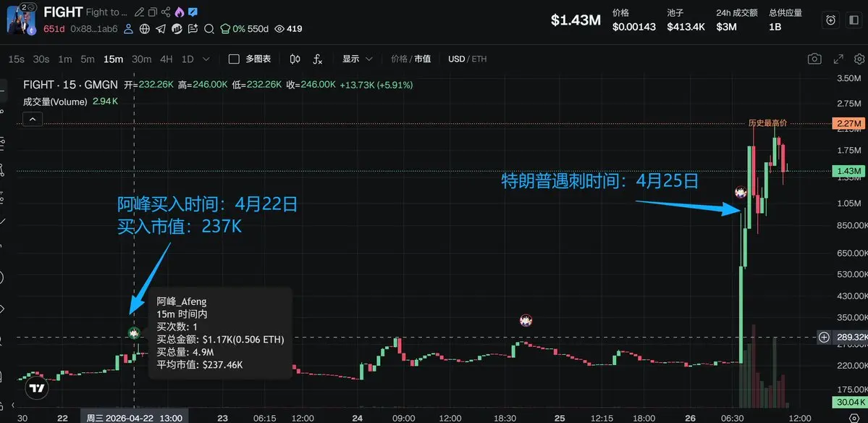Click the 24h 成交额 $3M stat
868x423 pixels.
click(x=737, y=20)
